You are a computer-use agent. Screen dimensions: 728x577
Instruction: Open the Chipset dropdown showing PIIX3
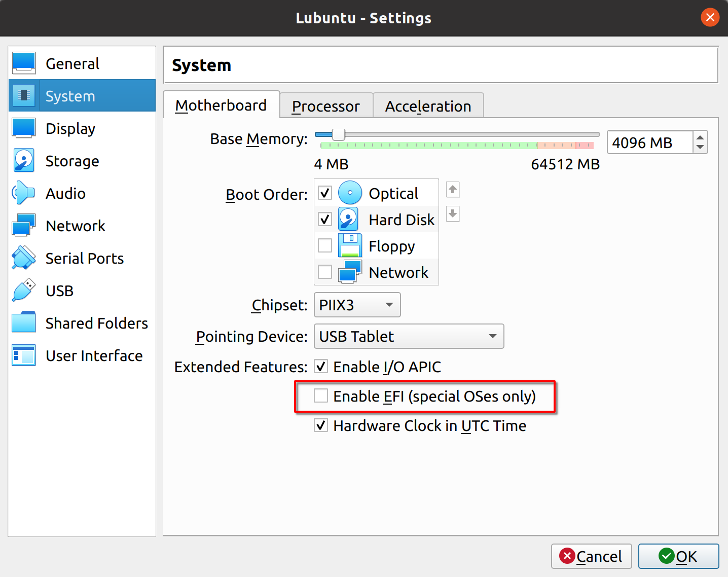[x=357, y=305]
